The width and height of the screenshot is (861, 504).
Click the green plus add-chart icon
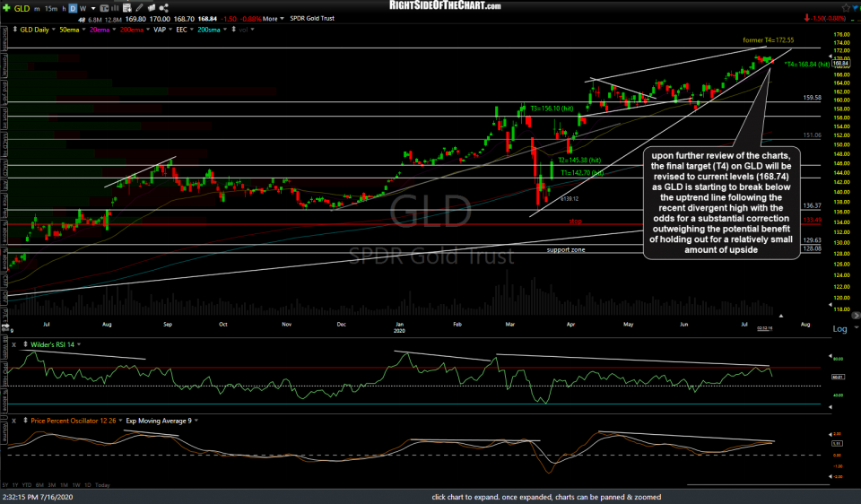click(6, 8)
